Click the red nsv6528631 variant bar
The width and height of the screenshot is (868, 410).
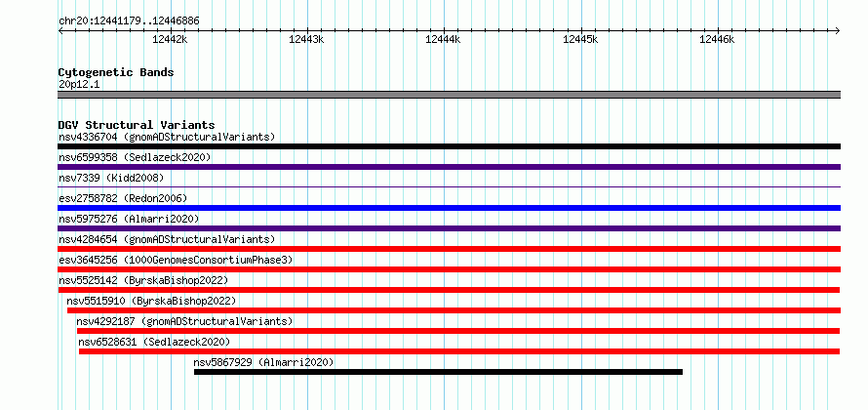(x=459, y=351)
